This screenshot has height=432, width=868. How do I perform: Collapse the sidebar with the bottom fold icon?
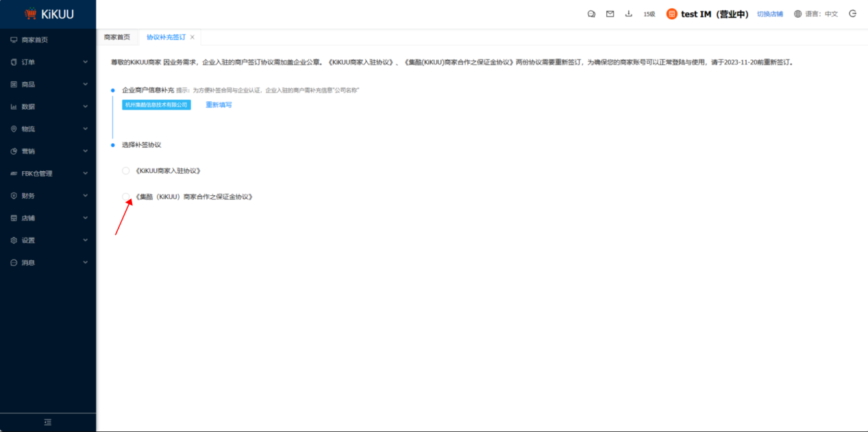(47, 422)
